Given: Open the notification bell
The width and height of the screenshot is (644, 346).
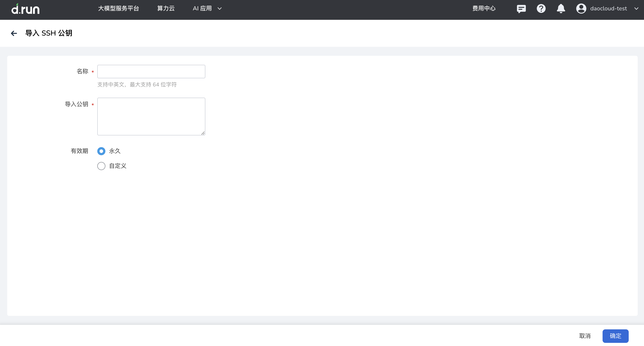Looking at the screenshot, I should pyautogui.click(x=561, y=9).
